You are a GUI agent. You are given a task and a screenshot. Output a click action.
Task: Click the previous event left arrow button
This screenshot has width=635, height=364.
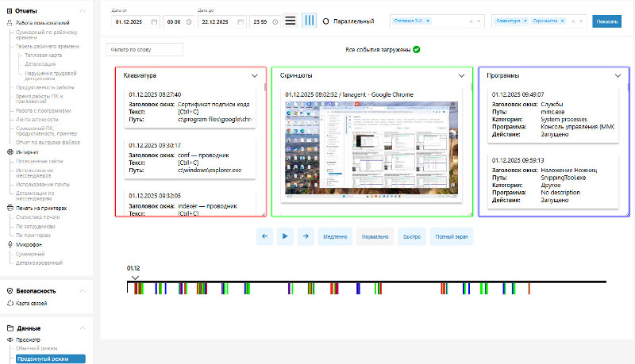[x=265, y=236]
